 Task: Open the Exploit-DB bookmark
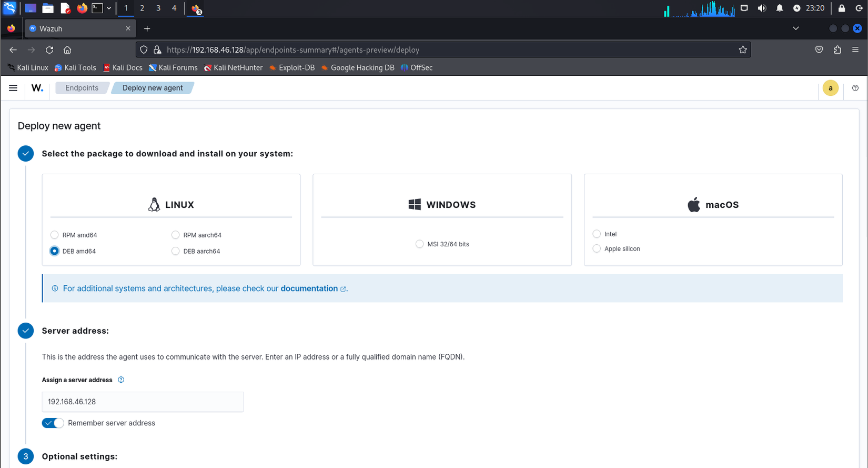point(291,67)
